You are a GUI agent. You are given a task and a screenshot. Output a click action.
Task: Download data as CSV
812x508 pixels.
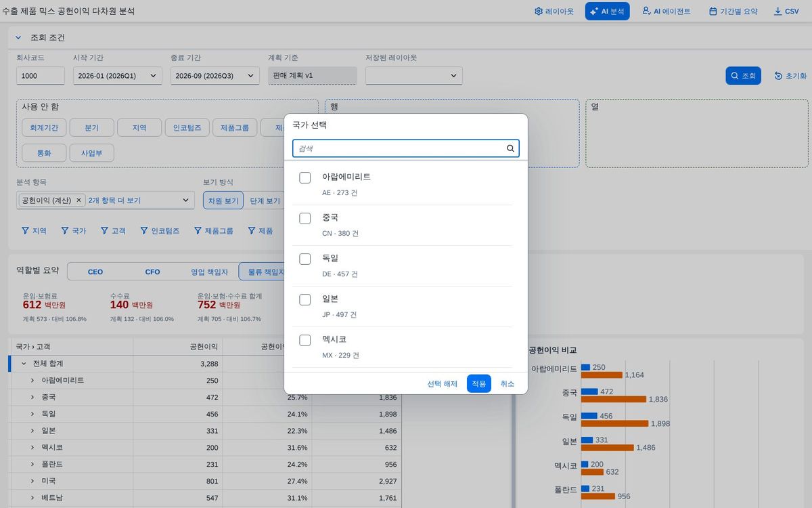pos(786,12)
